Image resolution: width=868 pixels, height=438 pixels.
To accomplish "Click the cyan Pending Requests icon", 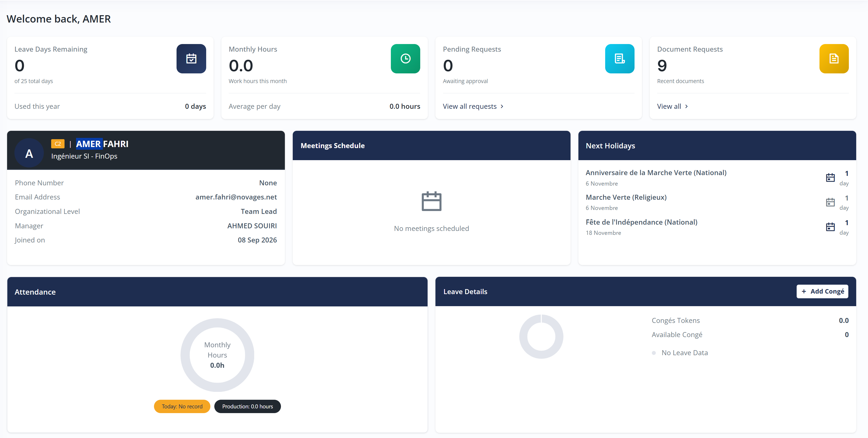I will tap(620, 58).
